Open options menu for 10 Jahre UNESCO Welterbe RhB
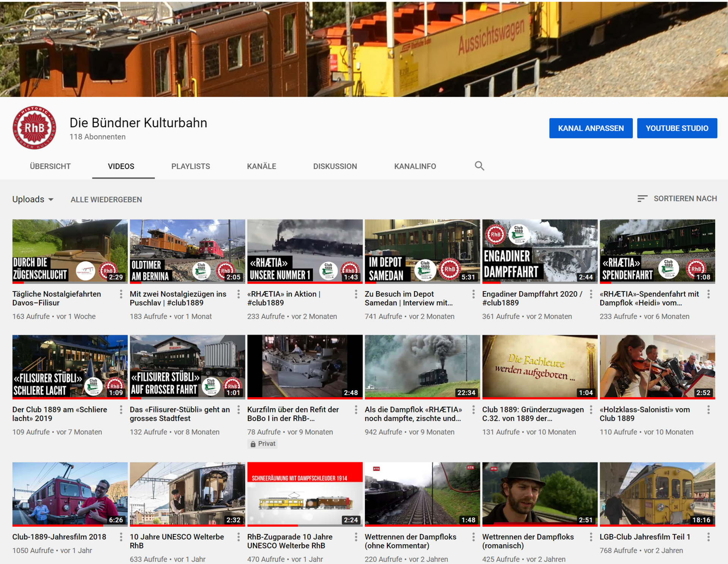728x564 pixels. (x=238, y=537)
